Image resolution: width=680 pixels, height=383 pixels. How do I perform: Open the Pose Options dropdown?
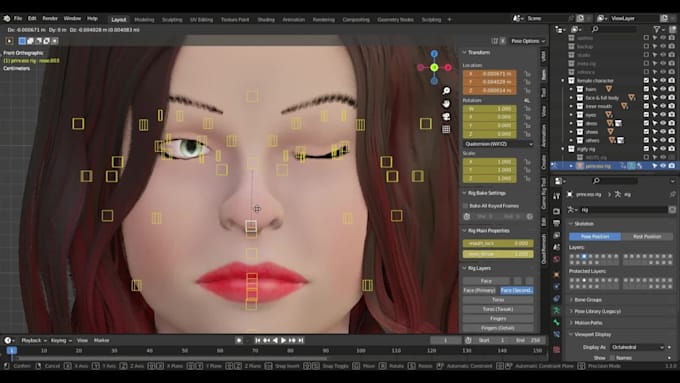[528, 41]
